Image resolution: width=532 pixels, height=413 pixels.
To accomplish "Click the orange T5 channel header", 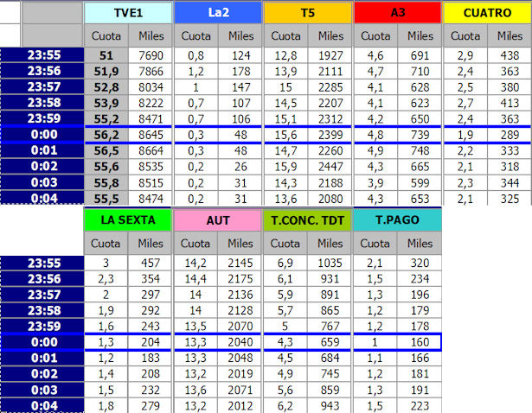I will point(307,13).
